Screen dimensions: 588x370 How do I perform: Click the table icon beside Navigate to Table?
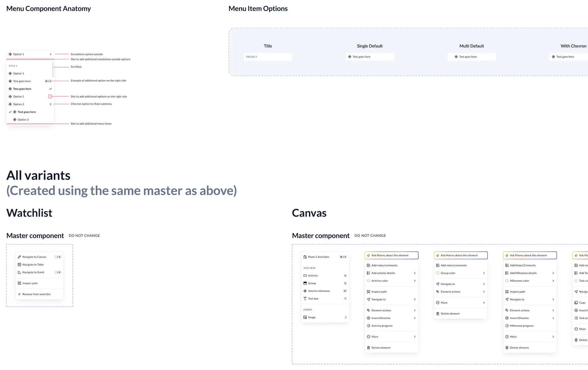(19, 265)
